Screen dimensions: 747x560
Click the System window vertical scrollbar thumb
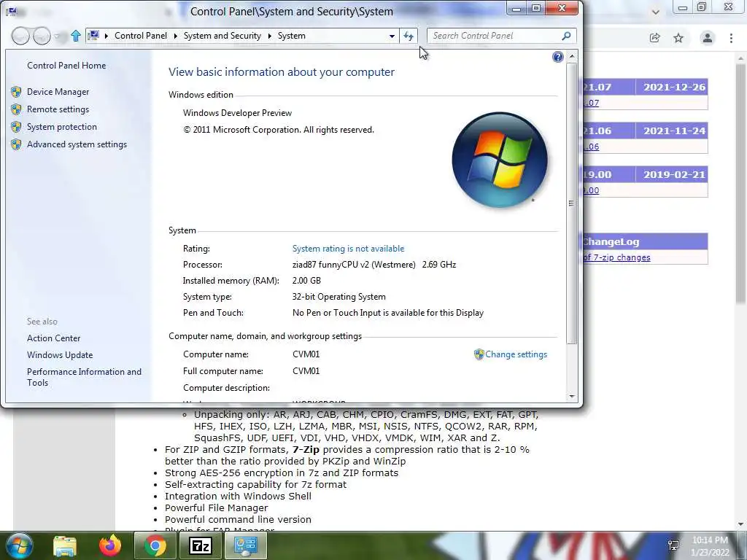point(572,203)
